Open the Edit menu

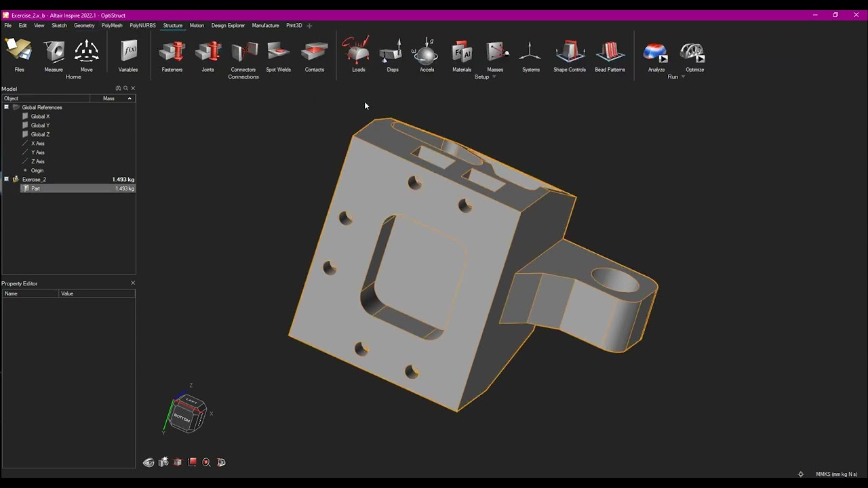23,25
